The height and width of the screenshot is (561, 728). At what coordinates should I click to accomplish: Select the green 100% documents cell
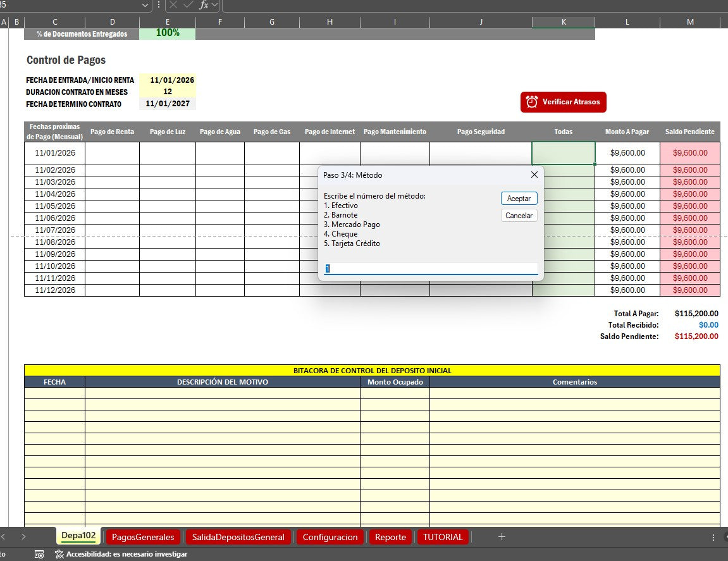coord(167,34)
